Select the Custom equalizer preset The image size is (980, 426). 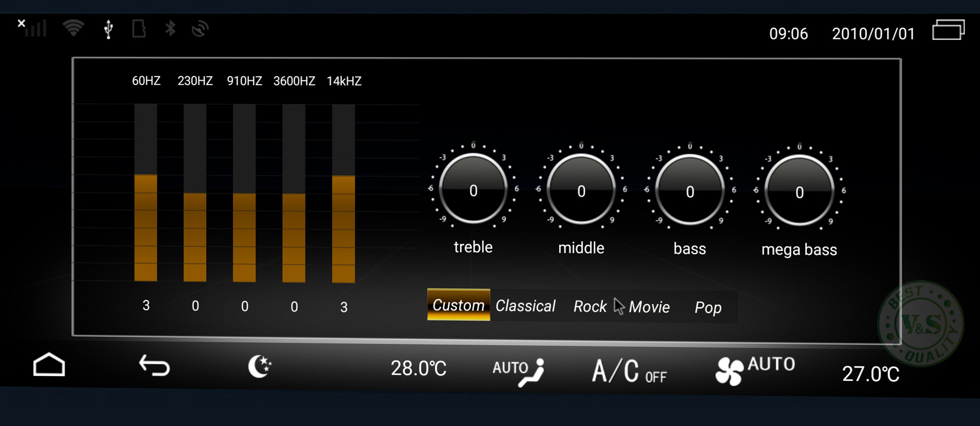458,305
